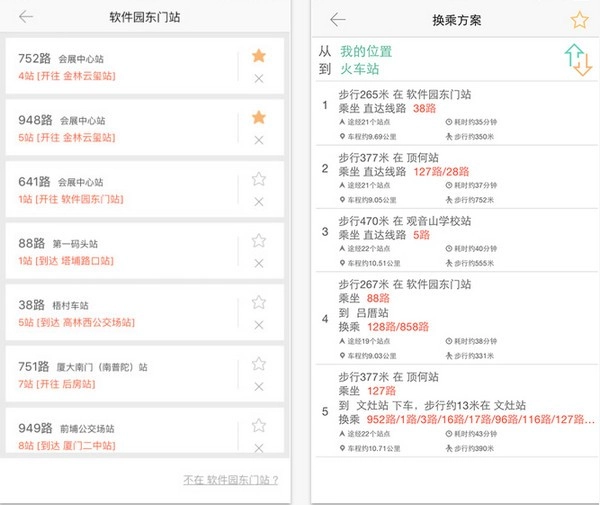Remove the 948路 entry with X

[x=259, y=141]
